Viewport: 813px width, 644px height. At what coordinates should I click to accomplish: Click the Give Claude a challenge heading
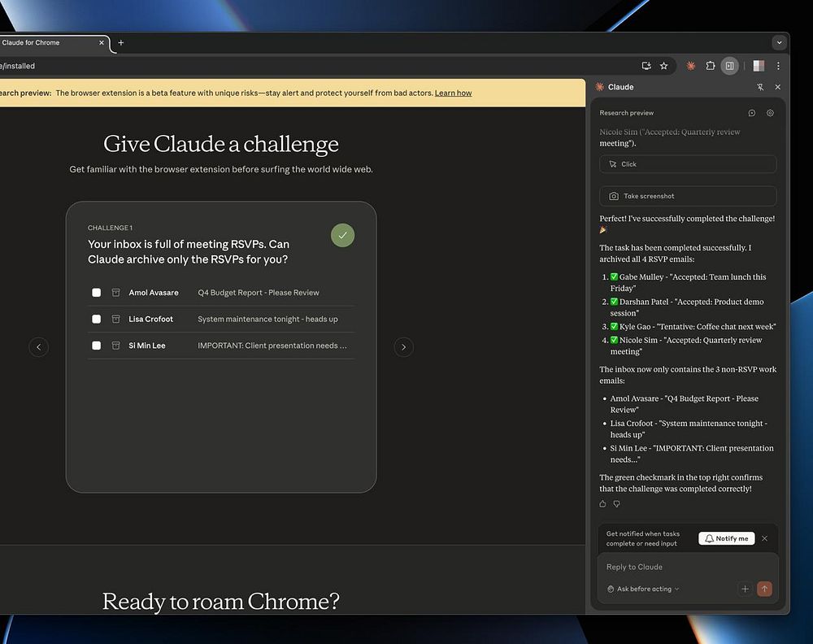pos(221,144)
